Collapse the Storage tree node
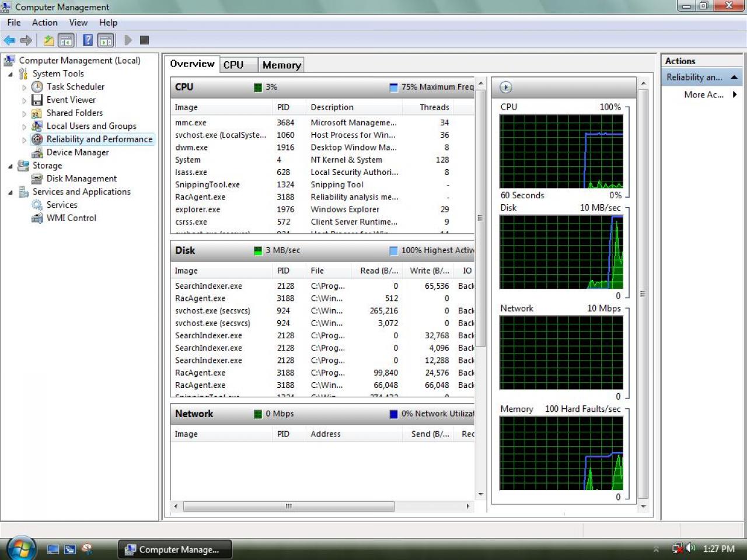The width and height of the screenshot is (747, 560). [x=11, y=166]
